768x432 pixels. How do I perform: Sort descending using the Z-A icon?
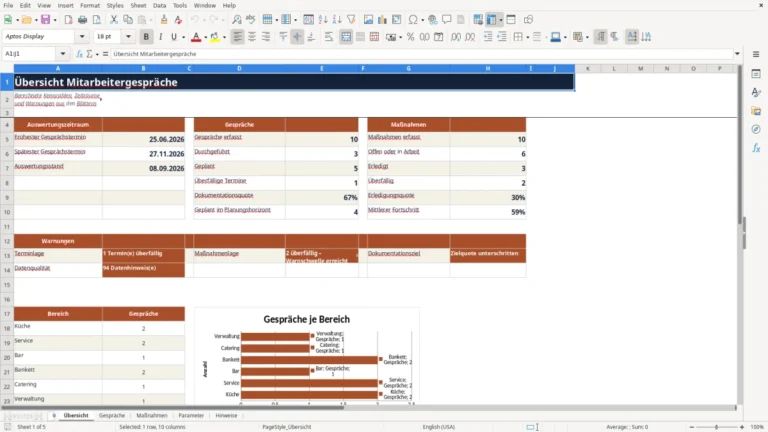[x=337, y=20]
